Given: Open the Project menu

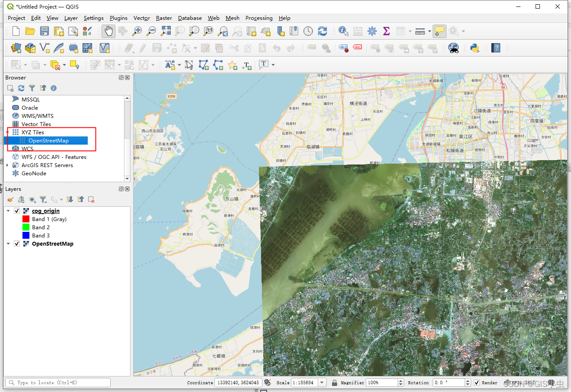Looking at the screenshot, I should click(x=16, y=18).
